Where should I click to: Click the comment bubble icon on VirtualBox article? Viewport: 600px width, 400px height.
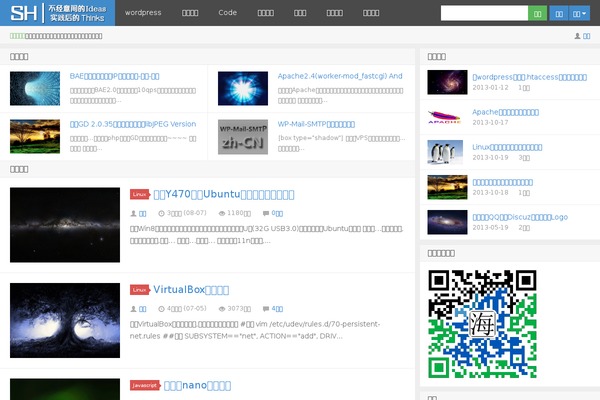[x=266, y=309]
